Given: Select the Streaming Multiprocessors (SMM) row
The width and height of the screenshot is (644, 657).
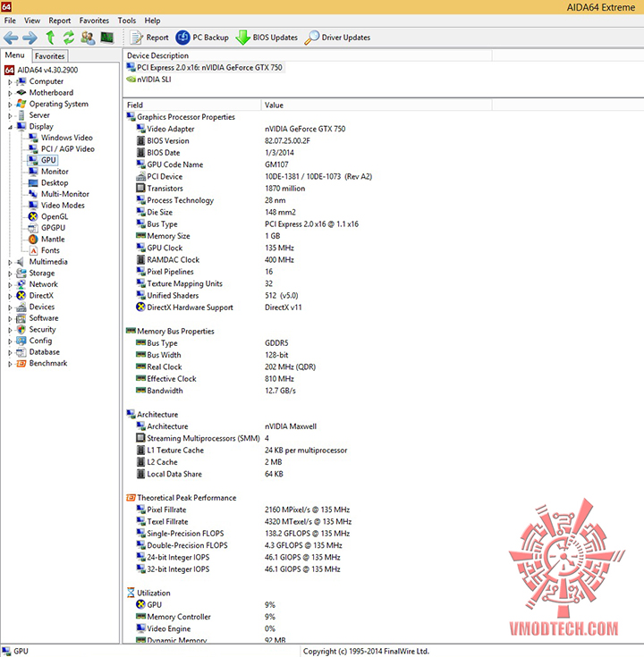Looking at the screenshot, I should coord(202,438).
